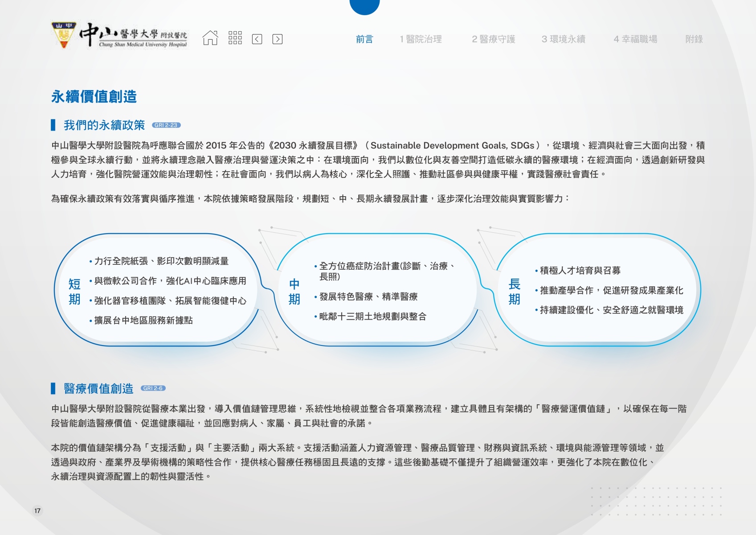The height and width of the screenshot is (535, 756).
Task: Switch to 2 醫療守護 section
Action: [493, 39]
